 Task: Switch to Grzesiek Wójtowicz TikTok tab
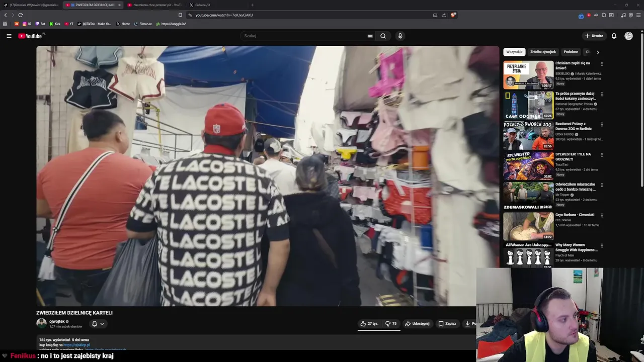[x=31, y=5]
